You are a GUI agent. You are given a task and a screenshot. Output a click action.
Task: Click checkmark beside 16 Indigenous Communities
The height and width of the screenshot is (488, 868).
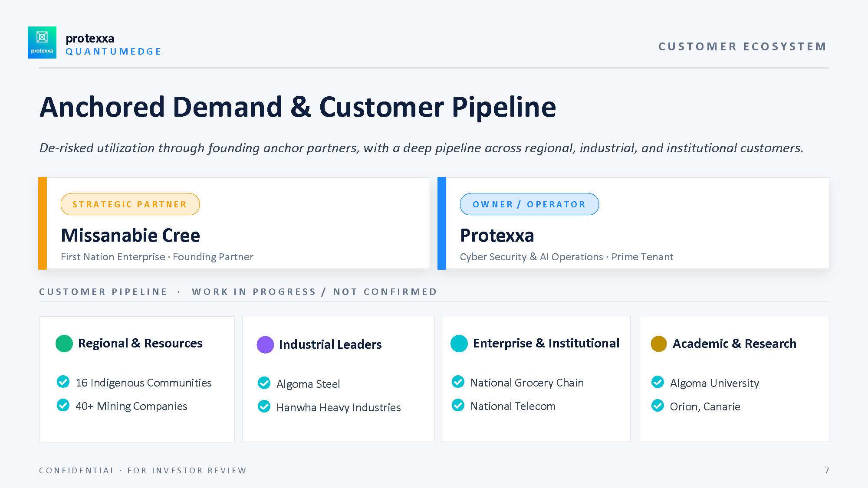pyautogui.click(x=63, y=382)
